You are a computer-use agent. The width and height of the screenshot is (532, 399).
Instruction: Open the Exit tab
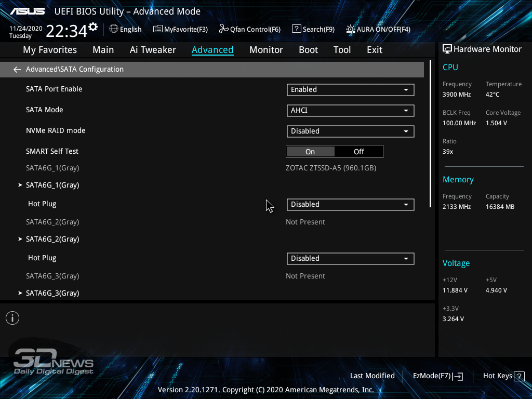375,50
